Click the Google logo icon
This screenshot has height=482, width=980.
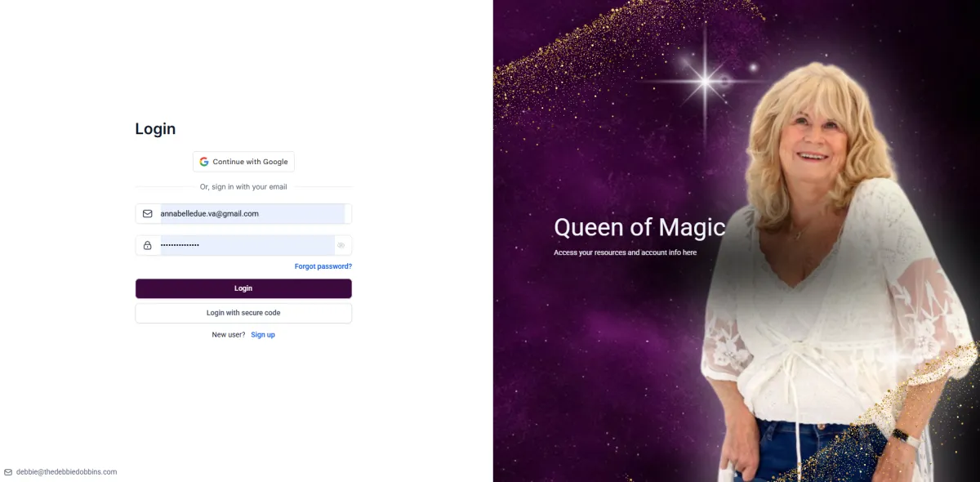click(x=204, y=162)
